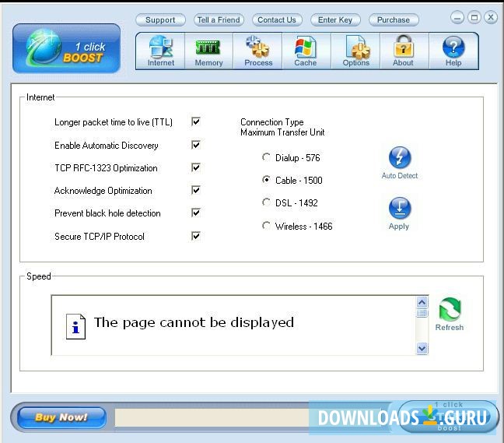
Task: Select Cable - 1500 radio button
Action: point(266,180)
